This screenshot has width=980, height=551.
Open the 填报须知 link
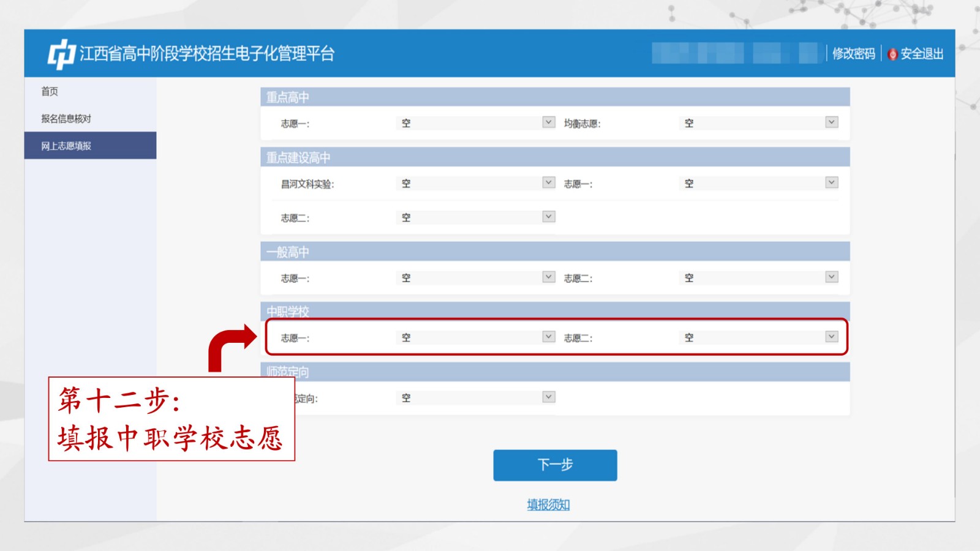[548, 504]
